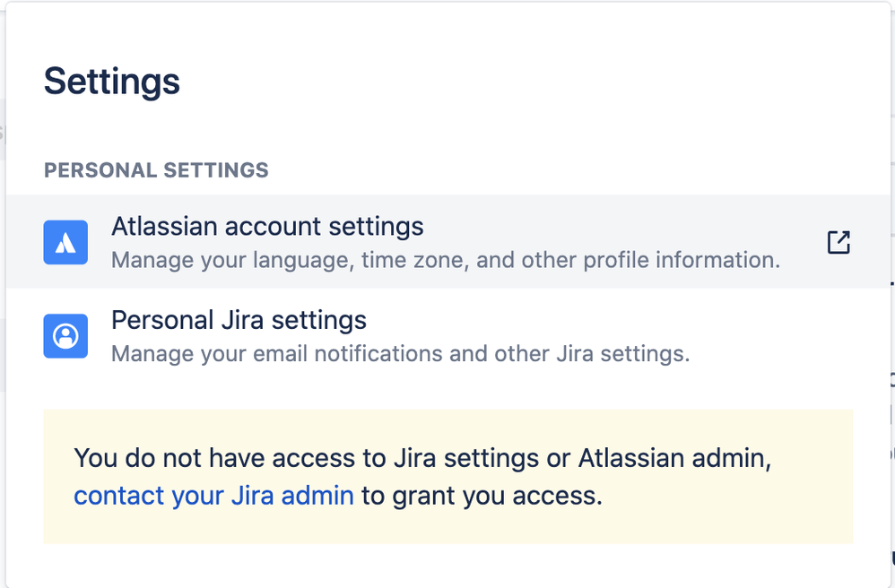Click the yellow no-access warning banner
The height and width of the screenshot is (588, 895).
[448, 476]
